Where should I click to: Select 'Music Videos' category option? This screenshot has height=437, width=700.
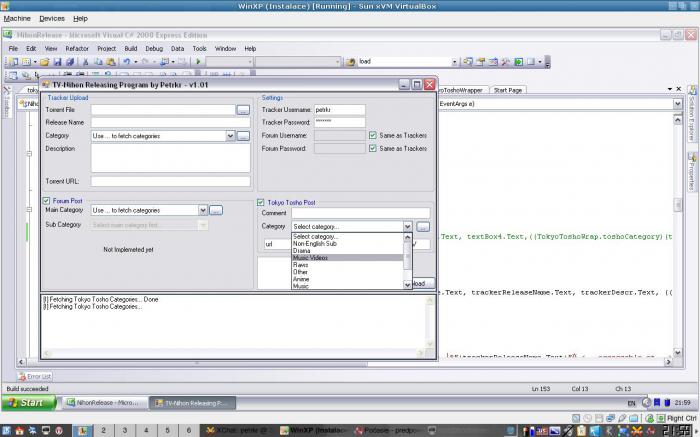coord(347,258)
